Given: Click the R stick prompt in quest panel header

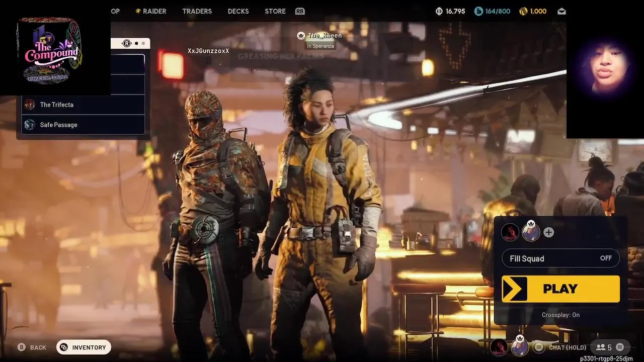Looking at the screenshot, I should tap(127, 44).
